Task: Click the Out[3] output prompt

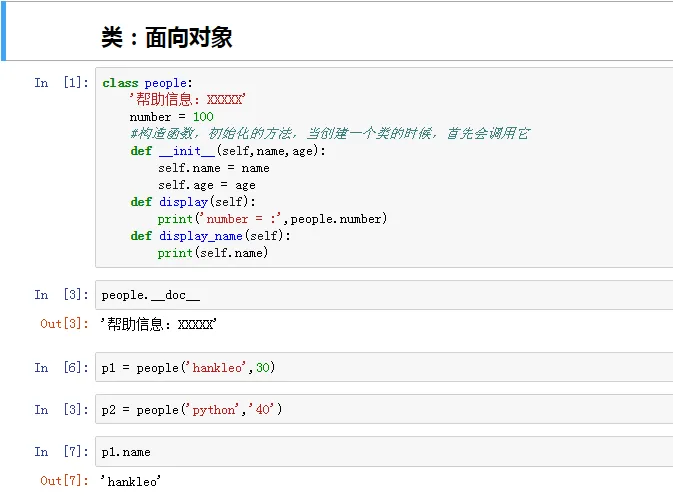Action: (64, 324)
